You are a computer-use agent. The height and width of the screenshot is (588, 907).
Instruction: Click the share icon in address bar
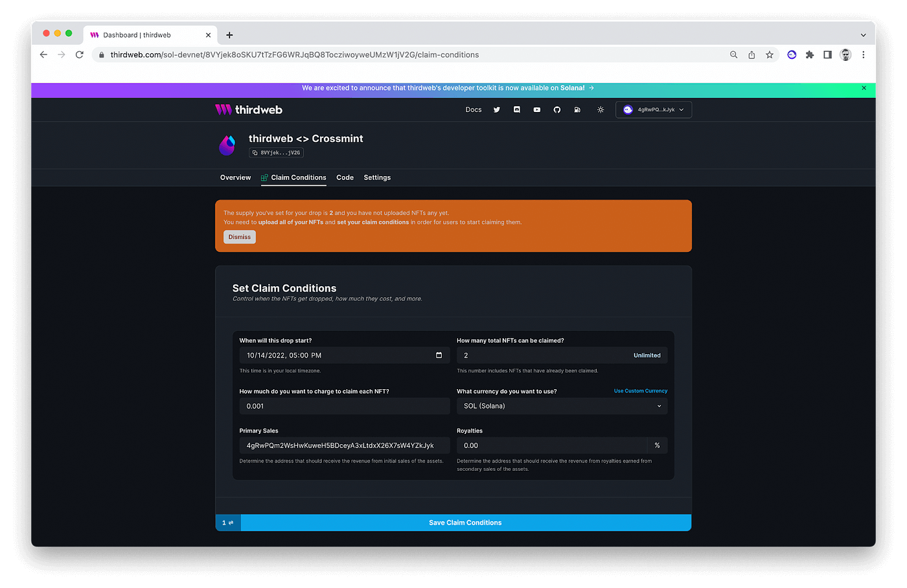(752, 55)
